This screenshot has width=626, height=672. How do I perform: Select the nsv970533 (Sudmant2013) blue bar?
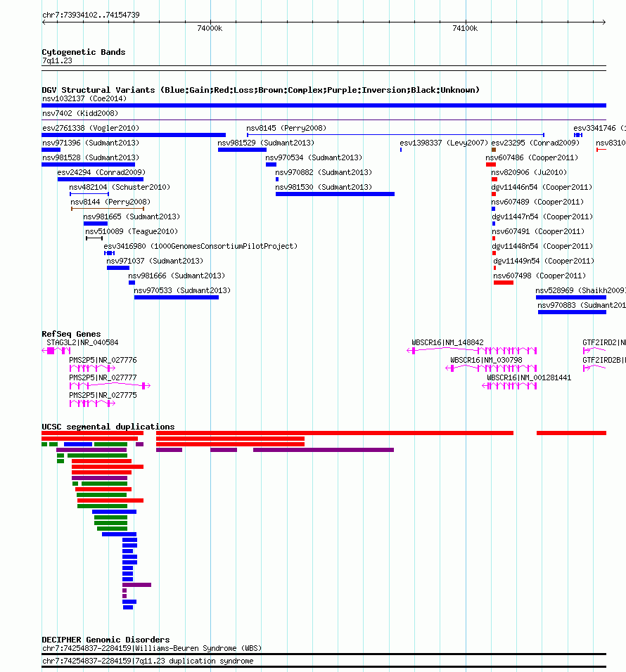(177, 297)
